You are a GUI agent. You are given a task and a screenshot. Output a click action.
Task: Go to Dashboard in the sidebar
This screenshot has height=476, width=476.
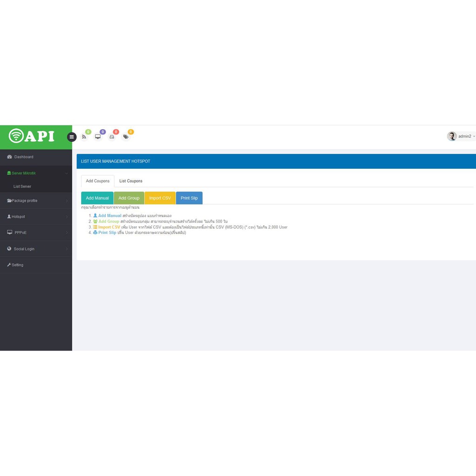click(23, 157)
